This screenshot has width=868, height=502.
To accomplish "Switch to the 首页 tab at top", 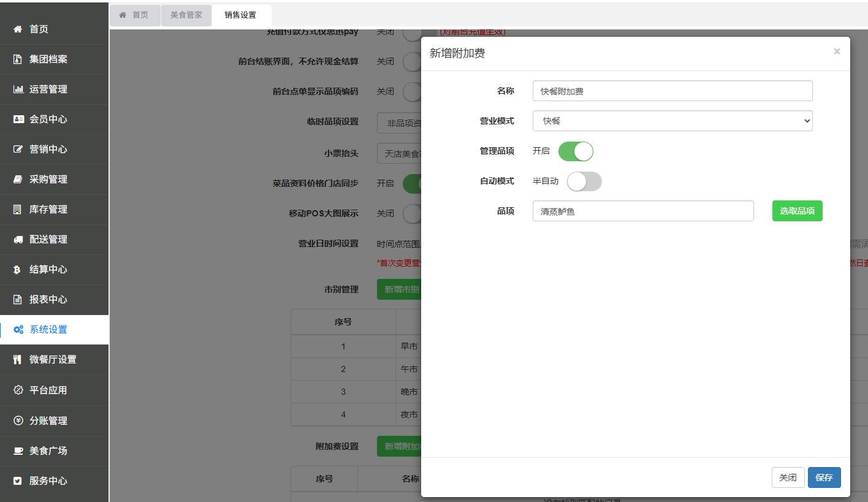I will (x=134, y=15).
